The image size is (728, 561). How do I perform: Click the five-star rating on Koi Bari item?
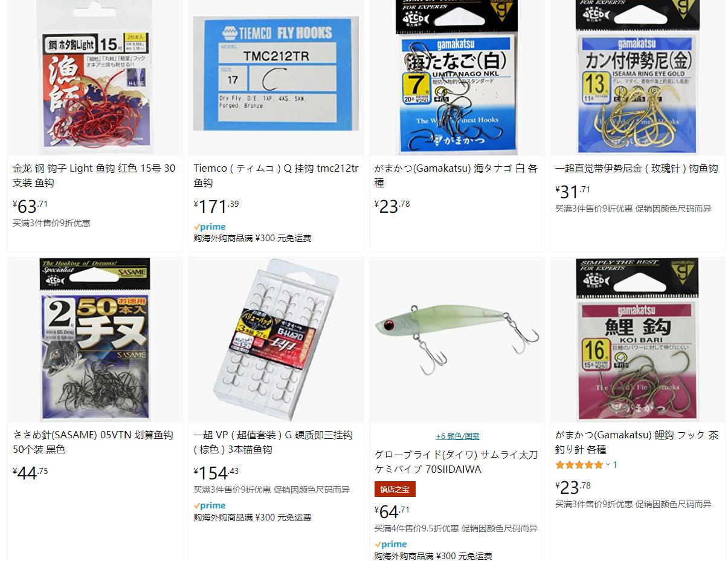[579, 465]
